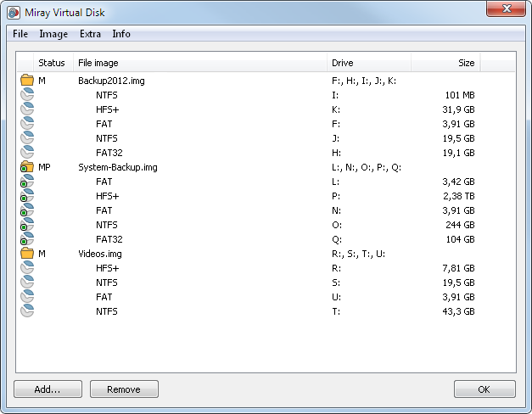Viewport: 532px width, 414px height.
Task: Select the FAT32 partition on drive H:
Action: 266,153
